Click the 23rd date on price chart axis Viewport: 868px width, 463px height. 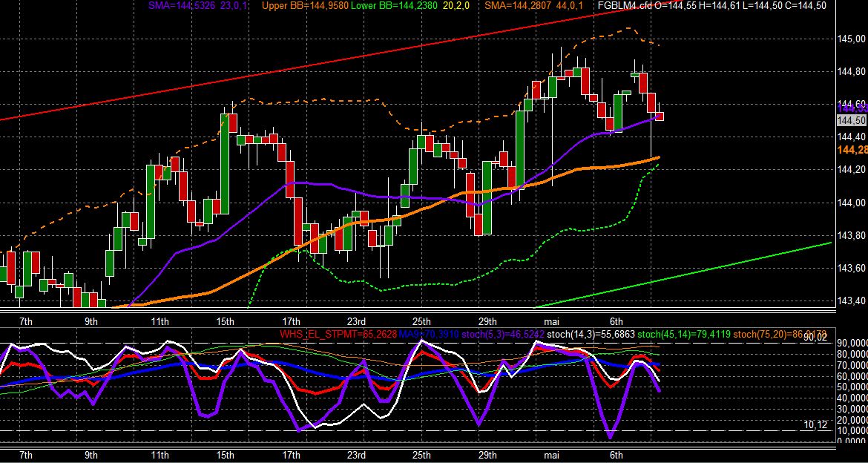click(357, 321)
